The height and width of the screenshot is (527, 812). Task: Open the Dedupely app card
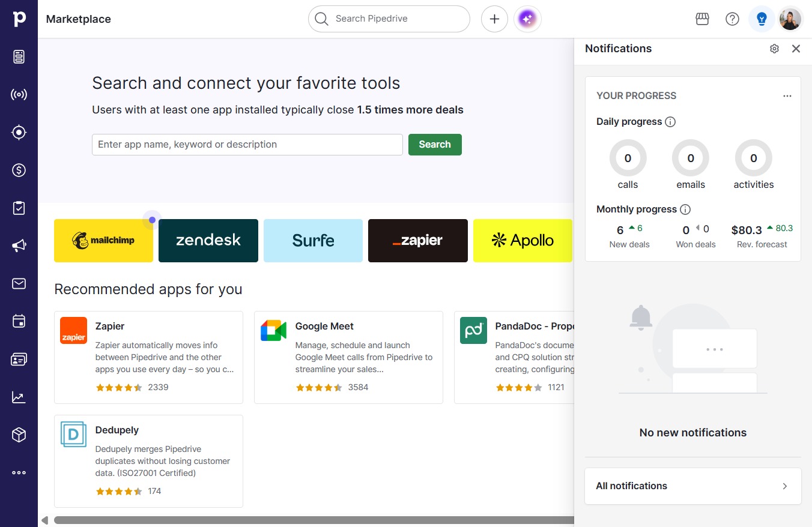149,461
